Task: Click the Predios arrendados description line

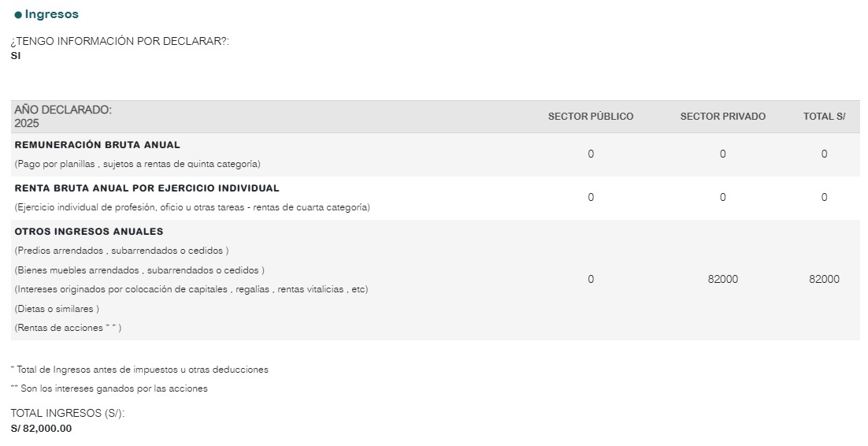Action: tap(122, 251)
